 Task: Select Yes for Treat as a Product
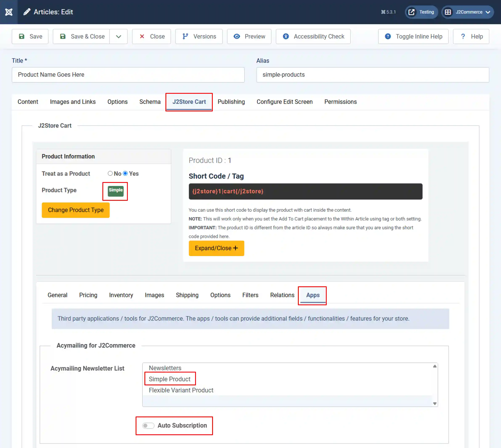tap(125, 173)
